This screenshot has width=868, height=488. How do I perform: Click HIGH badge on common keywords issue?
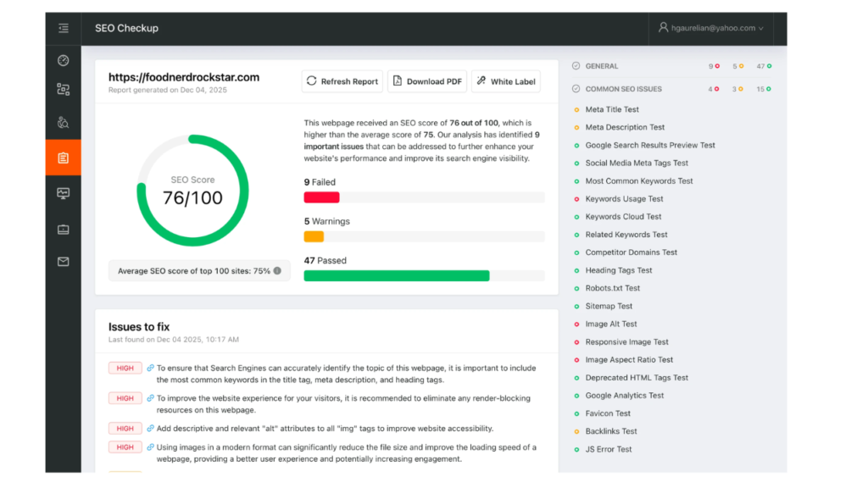[x=125, y=368]
